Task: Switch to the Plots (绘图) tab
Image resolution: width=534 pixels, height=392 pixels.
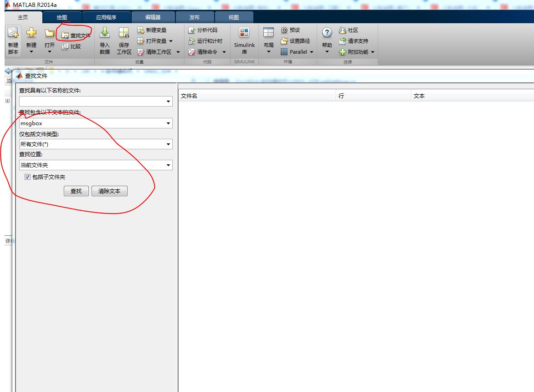Action: click(62, 17)
